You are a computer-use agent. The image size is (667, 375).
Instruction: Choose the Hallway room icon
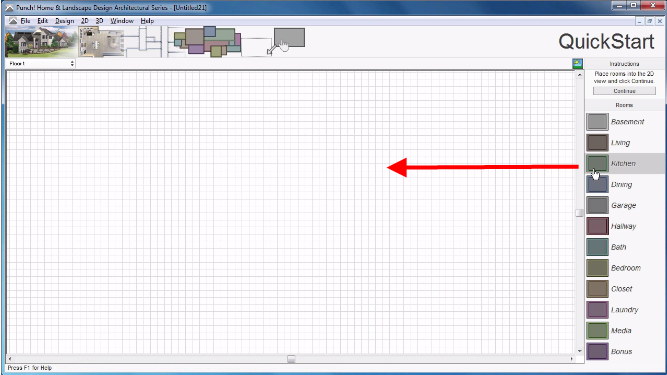597,226
